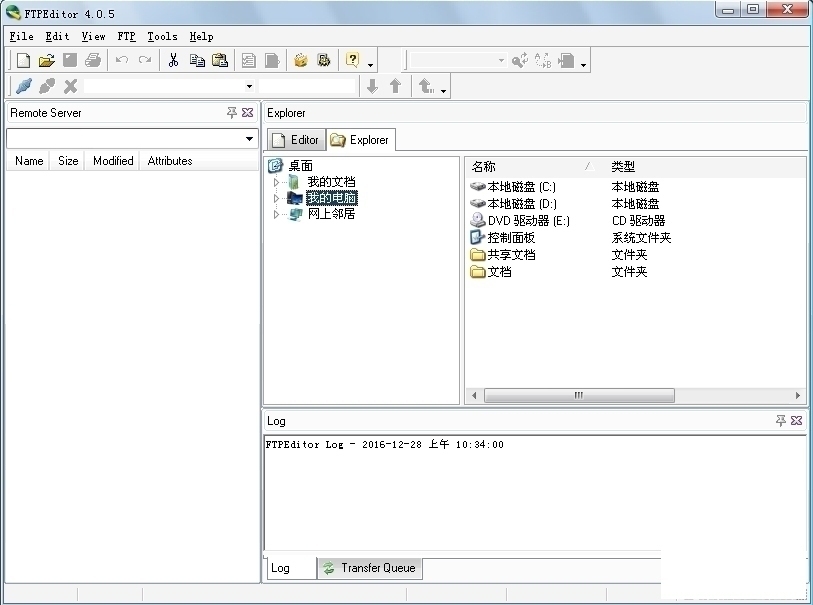Select 本地磁盘 (C:) in file list
Viewport: 813px width, 605px height.
click(x=521, y=187)
